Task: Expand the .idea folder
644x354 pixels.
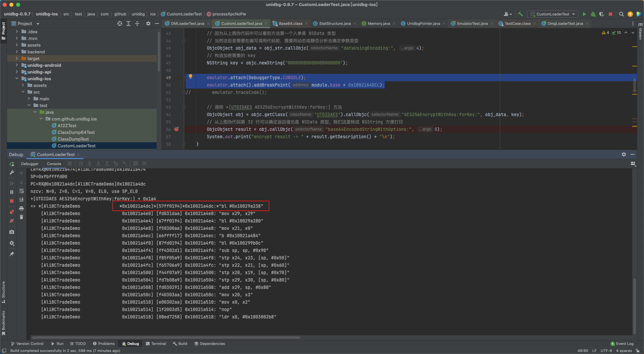Action: [x=17, y=32]
